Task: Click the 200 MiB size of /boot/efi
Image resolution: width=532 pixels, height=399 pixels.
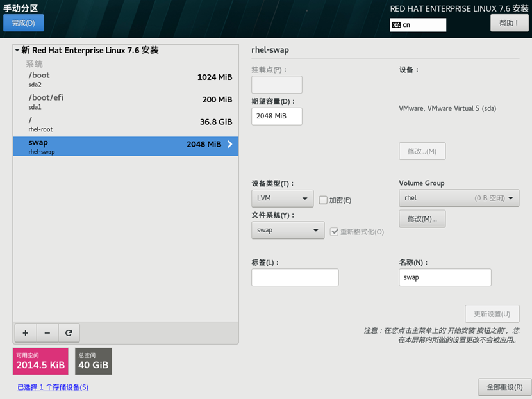Action: 217,100
